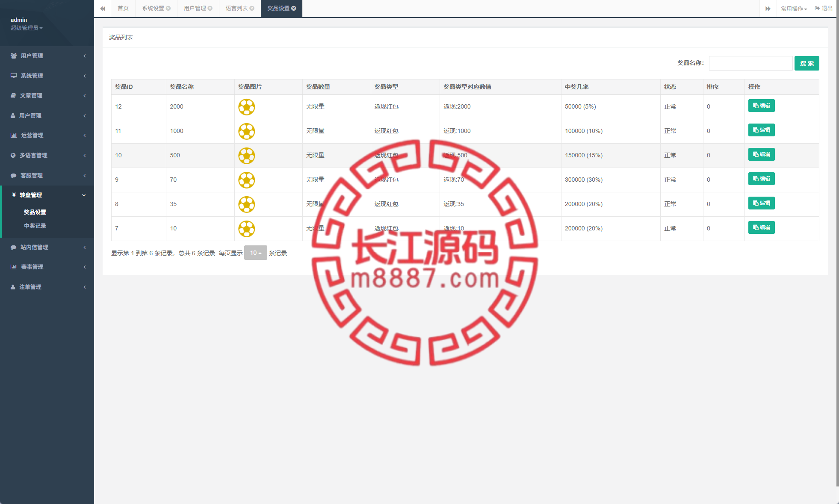Viewport: 839px width, 504px height.
Task: Focus the 奖品名称 search input field
Action: pyautogui.click(x=750, y=63)
